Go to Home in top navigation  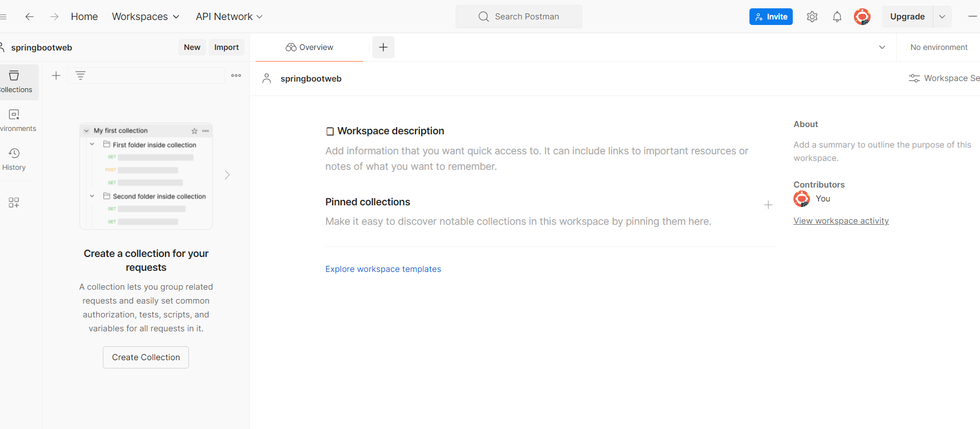click(x=84, y=17)
